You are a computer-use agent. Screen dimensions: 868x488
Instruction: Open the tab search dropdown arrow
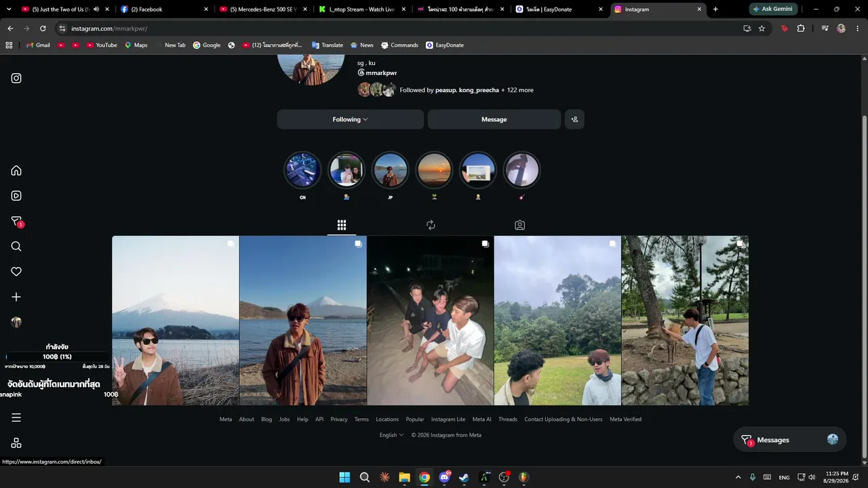tap(9, 9)
